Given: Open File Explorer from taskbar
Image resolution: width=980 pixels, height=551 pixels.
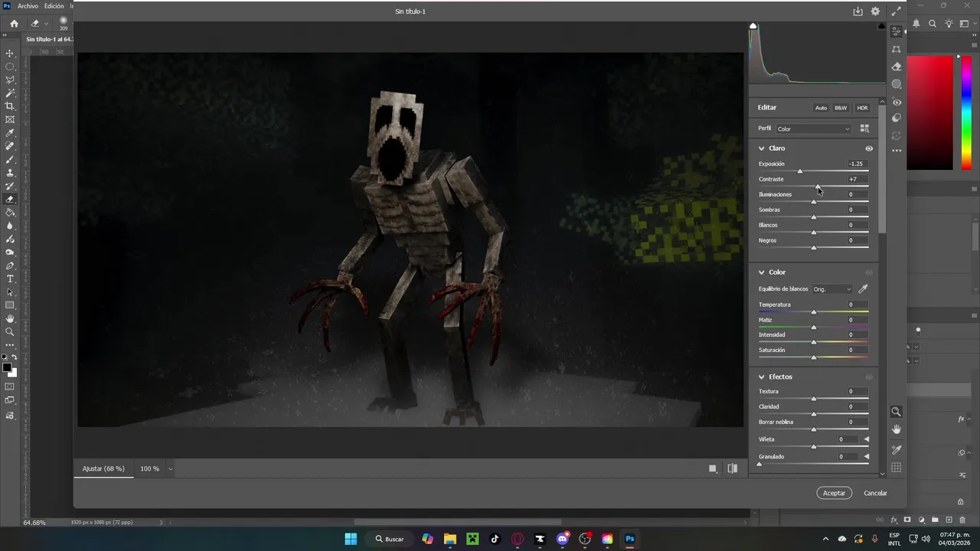Looking at the screenshot, I should [x=450, y=539].
